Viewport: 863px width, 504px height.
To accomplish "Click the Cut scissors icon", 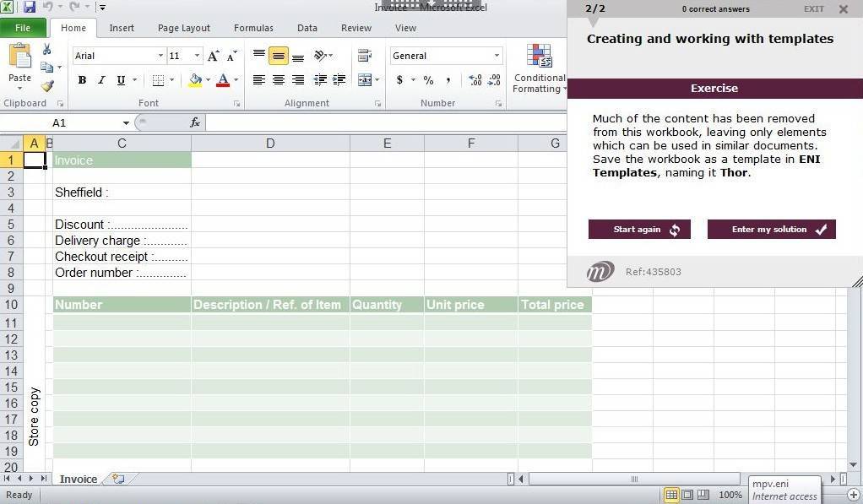I will tap(47, 50).
